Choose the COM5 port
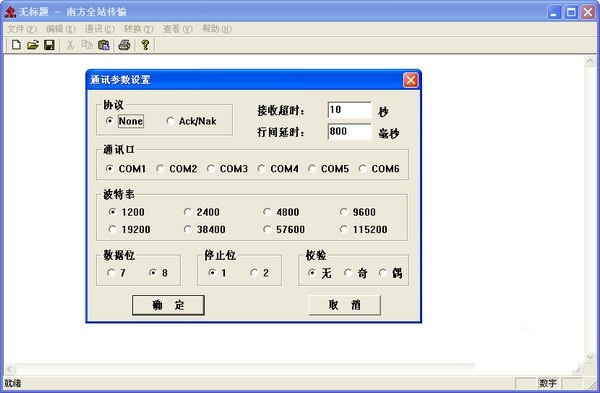The image size is (600, 393). (328, 169)
